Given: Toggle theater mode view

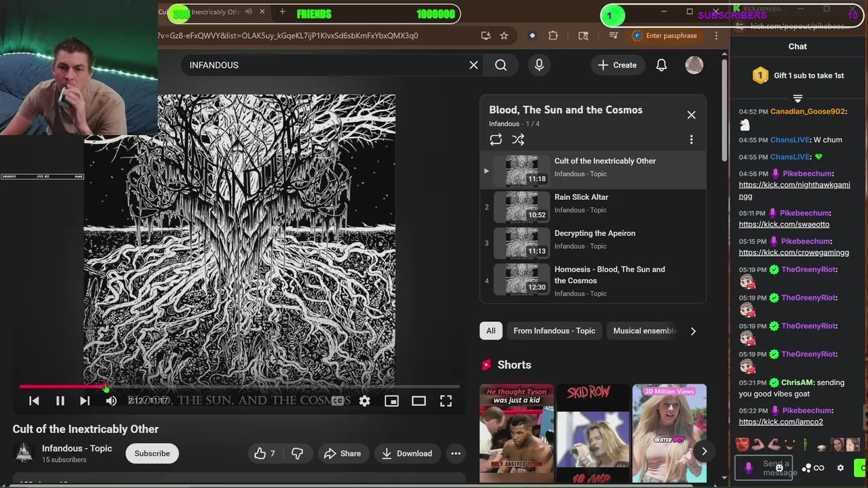Looking at the screenshot, I should tap(418, 401).
